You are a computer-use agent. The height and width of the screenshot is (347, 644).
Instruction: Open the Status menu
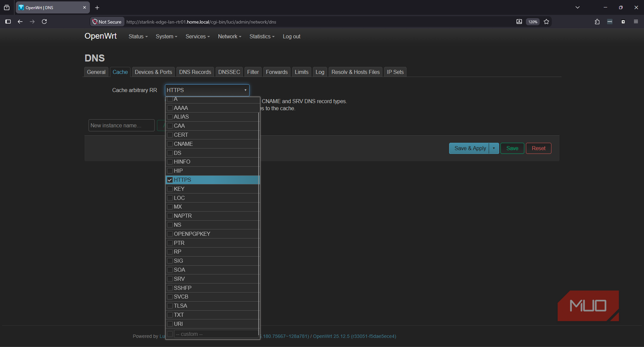[138, 36]
